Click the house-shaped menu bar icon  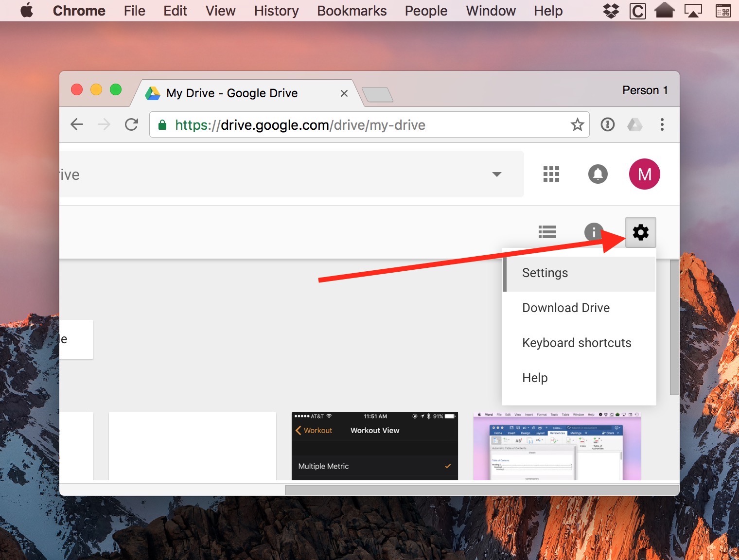click(664, 10)
